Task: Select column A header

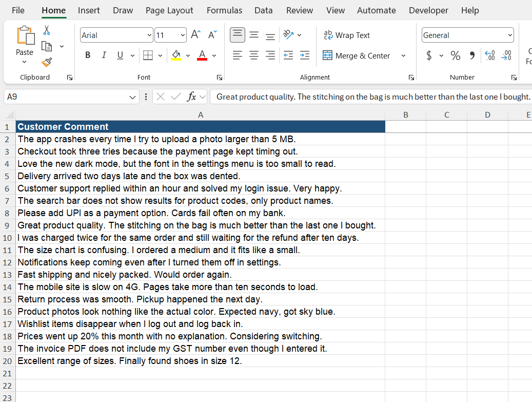Action: click(200, 115)
